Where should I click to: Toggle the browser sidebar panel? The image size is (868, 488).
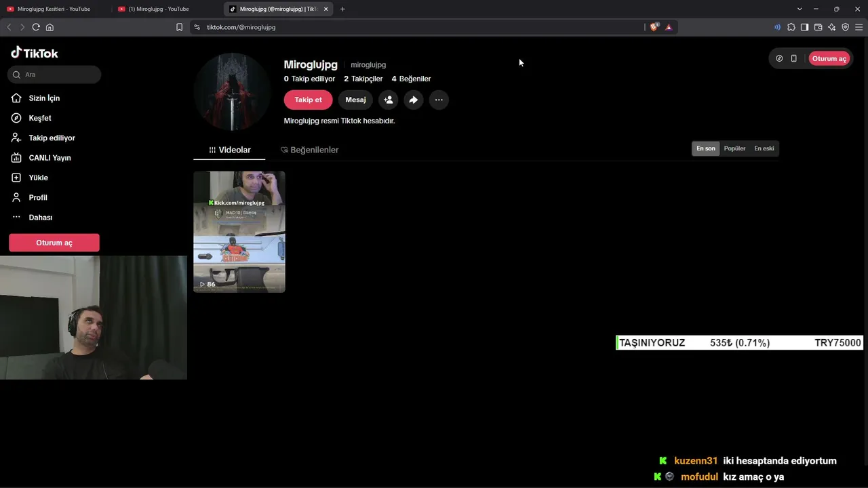coord(804,27)
